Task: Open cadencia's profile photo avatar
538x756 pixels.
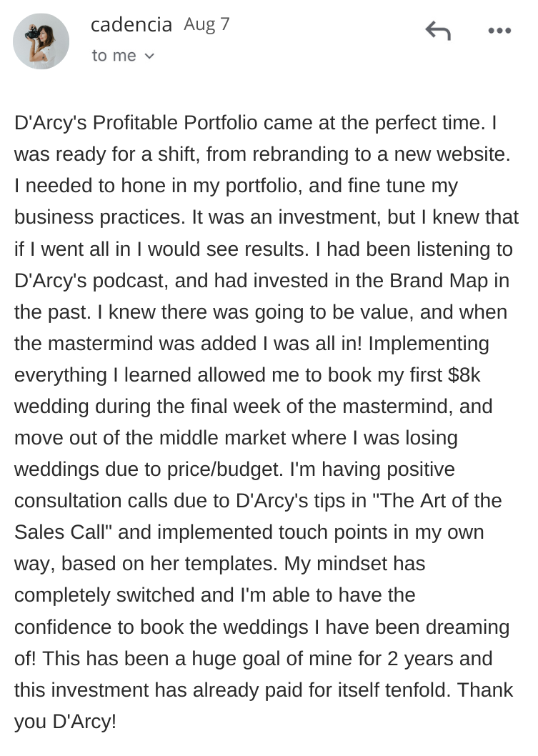Action: [x=41, y=41]
